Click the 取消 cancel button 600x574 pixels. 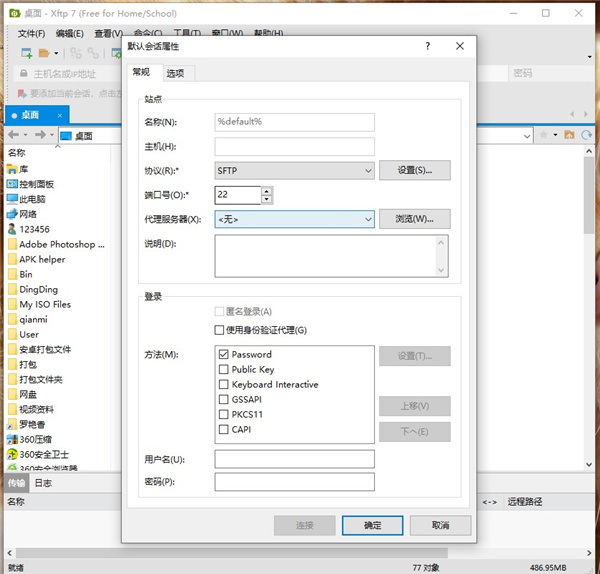(440, 525)
